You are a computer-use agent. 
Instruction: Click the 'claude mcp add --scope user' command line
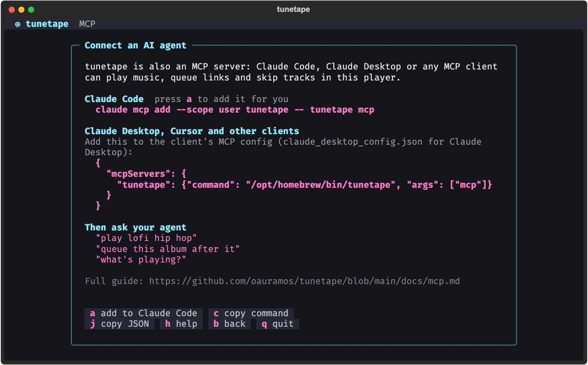(235, 109)
